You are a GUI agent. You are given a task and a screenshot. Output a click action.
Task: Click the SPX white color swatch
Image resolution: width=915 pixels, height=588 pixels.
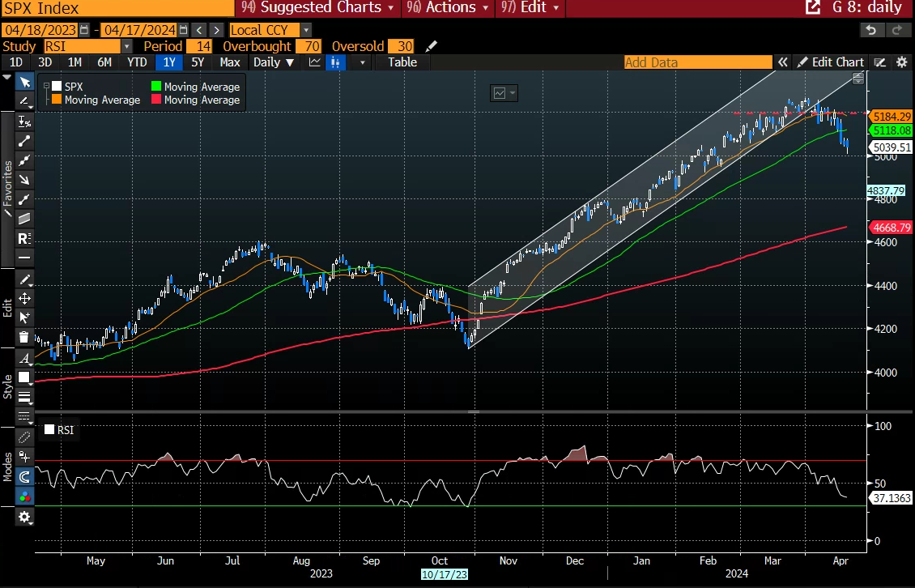57,87
